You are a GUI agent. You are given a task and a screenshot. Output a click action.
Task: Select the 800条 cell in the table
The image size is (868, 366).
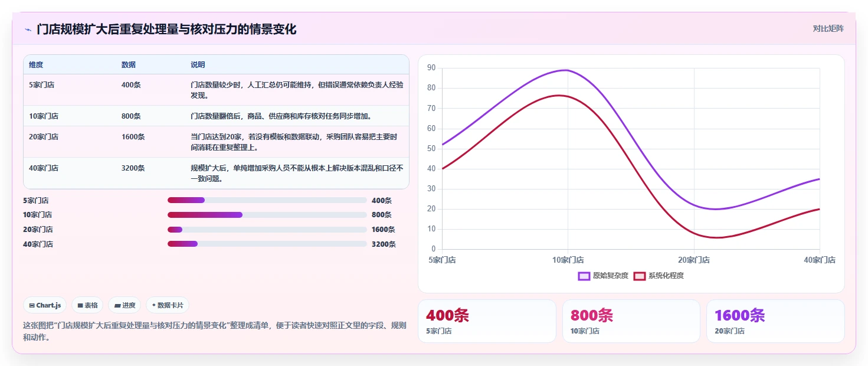[131, 116]
